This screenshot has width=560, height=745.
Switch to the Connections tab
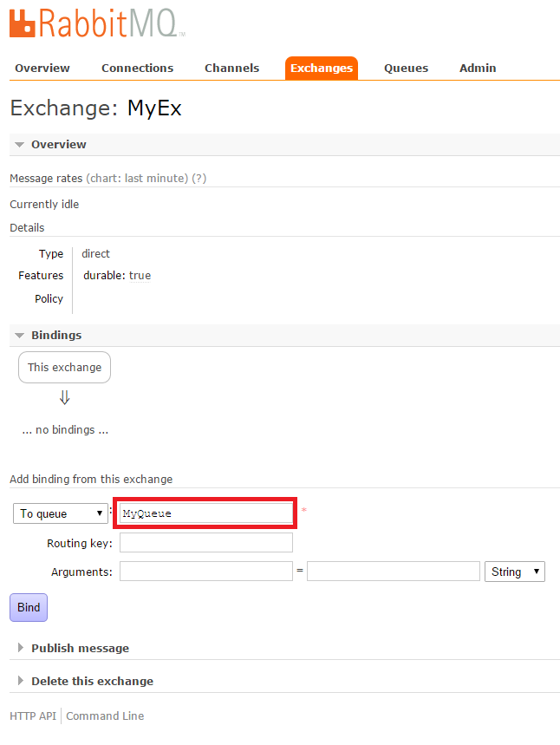point(137,69)
